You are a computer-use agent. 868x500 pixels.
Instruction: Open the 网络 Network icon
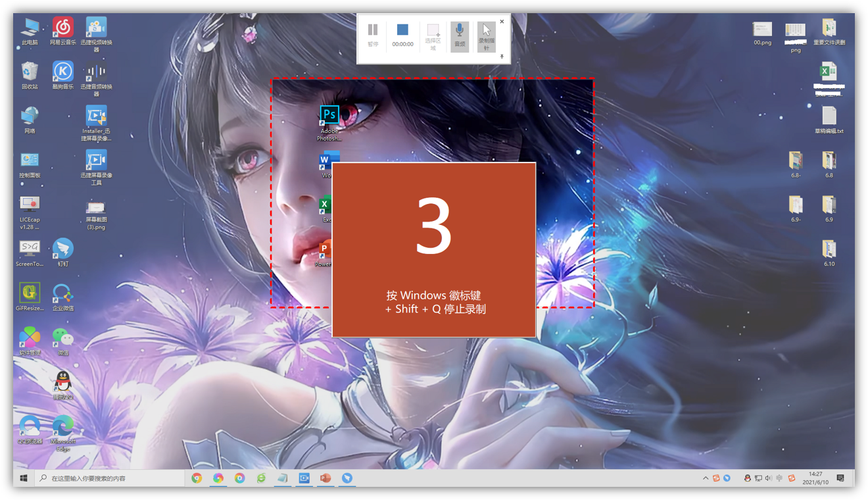point(30,120)
